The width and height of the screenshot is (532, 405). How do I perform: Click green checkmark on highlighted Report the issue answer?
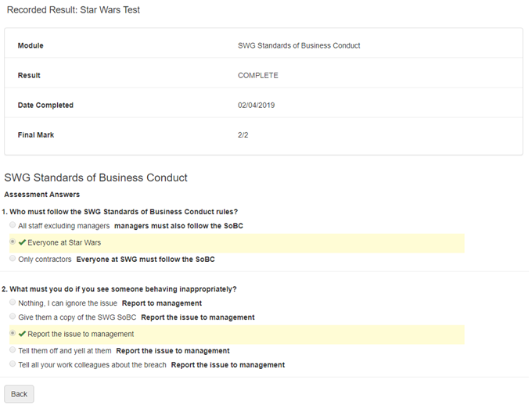click(x=23, y=334)
